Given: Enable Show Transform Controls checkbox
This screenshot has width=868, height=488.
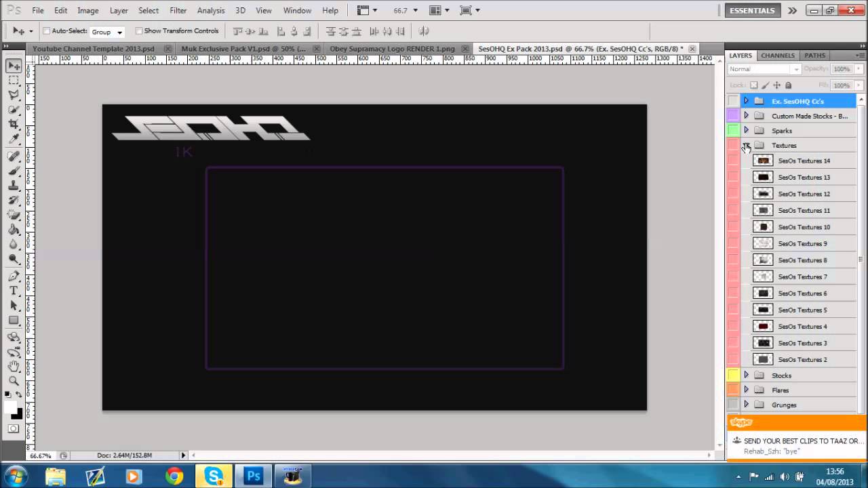Looking at the screenshot, I should 139,31.
